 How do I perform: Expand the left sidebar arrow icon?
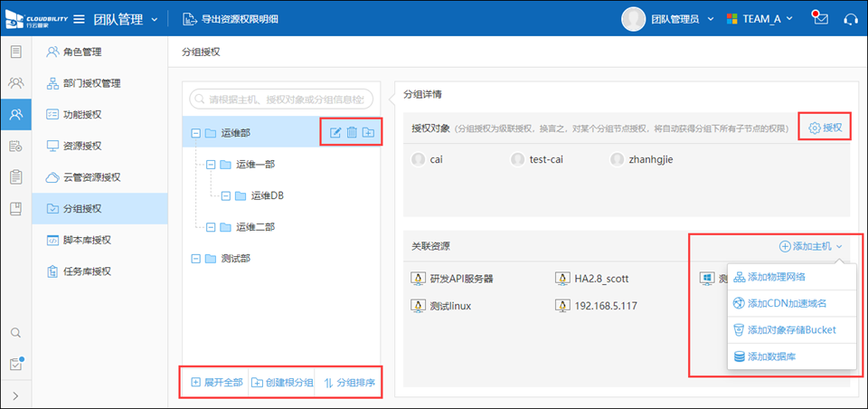tap(15, 395)
